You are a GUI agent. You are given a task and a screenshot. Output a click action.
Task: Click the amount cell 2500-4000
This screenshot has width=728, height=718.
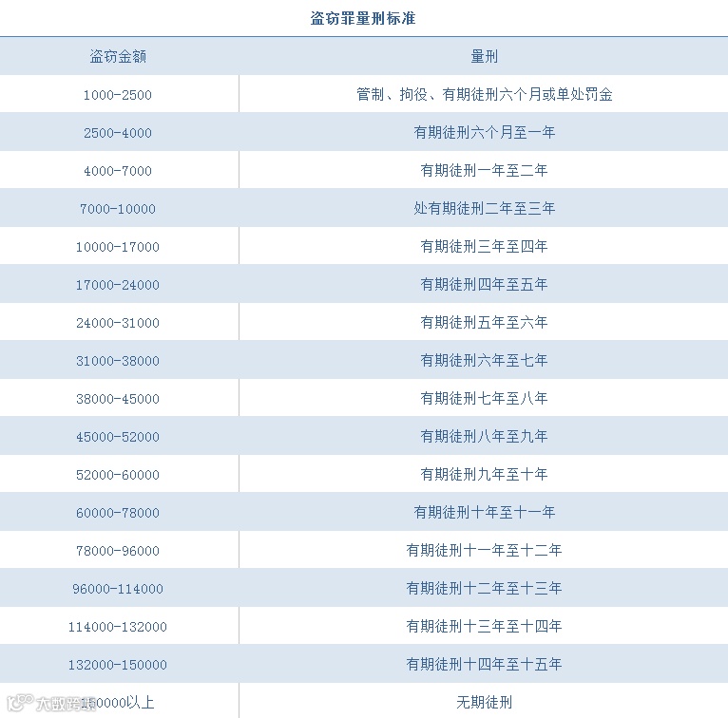coord(118,133)
